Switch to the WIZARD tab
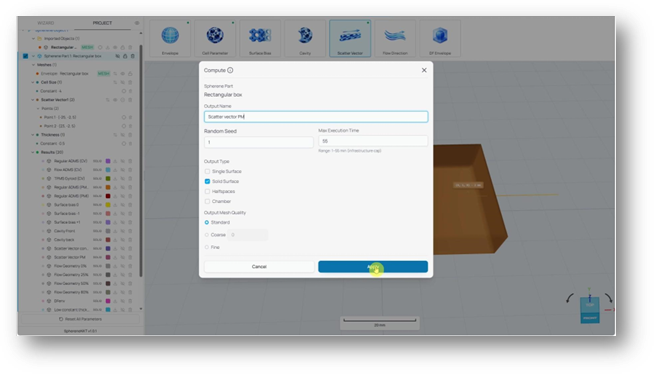Image resolution: width=654 pixels, height=374 pixels. tap(46, 23)
